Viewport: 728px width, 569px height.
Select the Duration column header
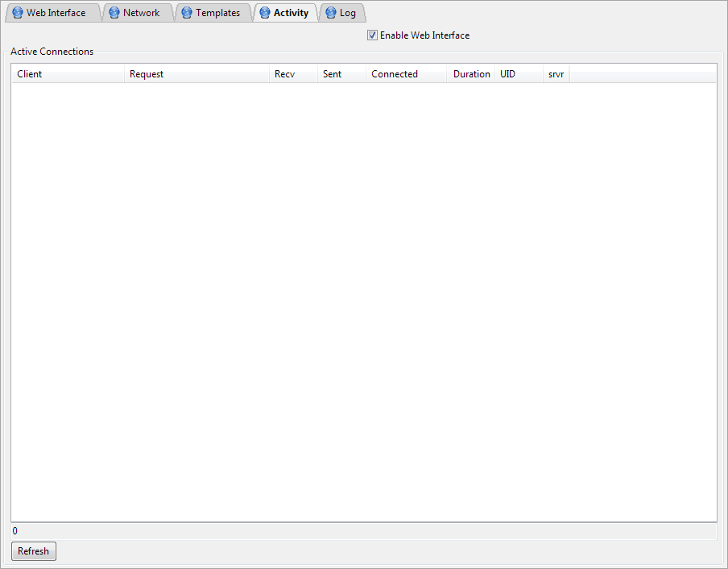coord(471,74)
